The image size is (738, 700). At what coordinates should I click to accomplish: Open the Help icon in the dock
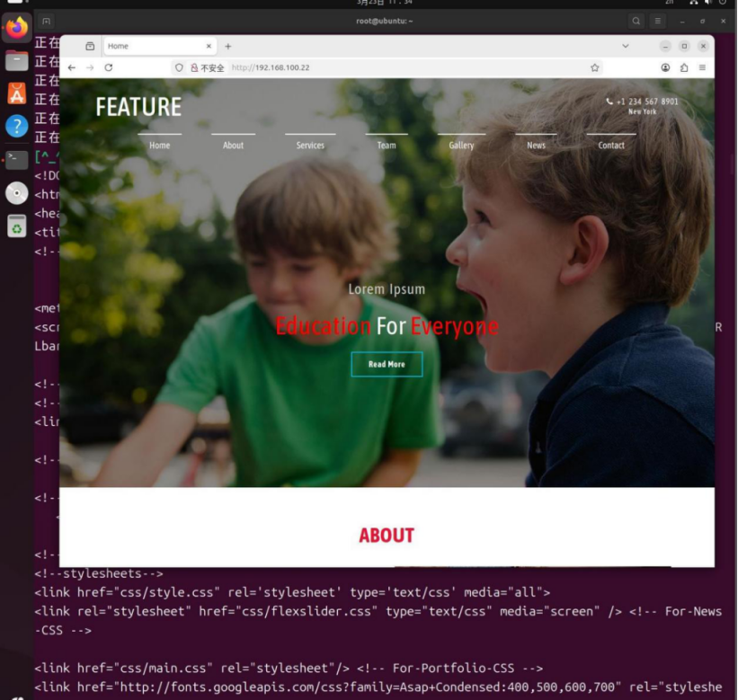(17, 126)
